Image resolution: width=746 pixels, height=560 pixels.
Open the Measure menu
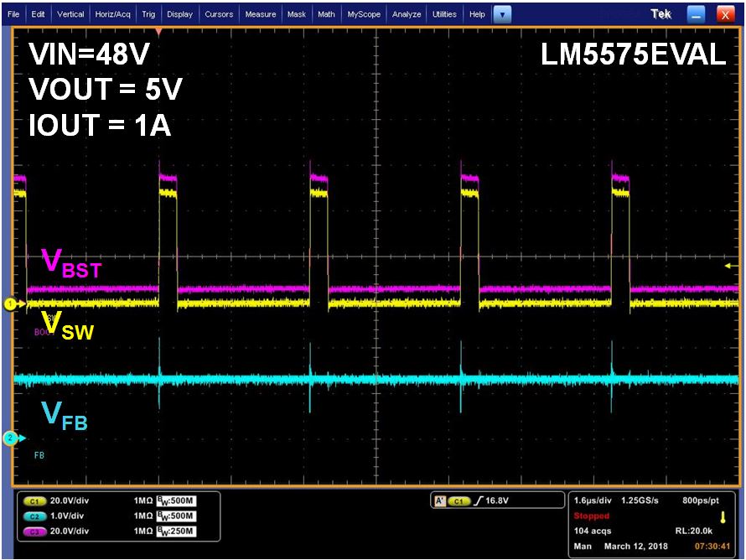tap(260, 14)
